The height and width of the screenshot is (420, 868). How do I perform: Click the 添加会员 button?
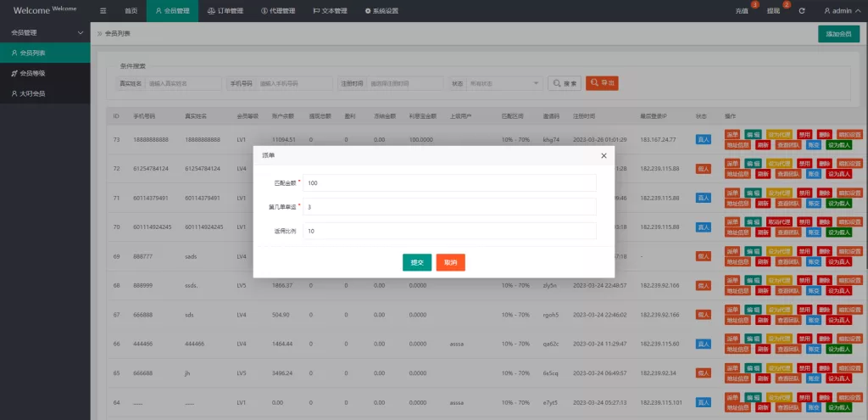coord(838,34)
